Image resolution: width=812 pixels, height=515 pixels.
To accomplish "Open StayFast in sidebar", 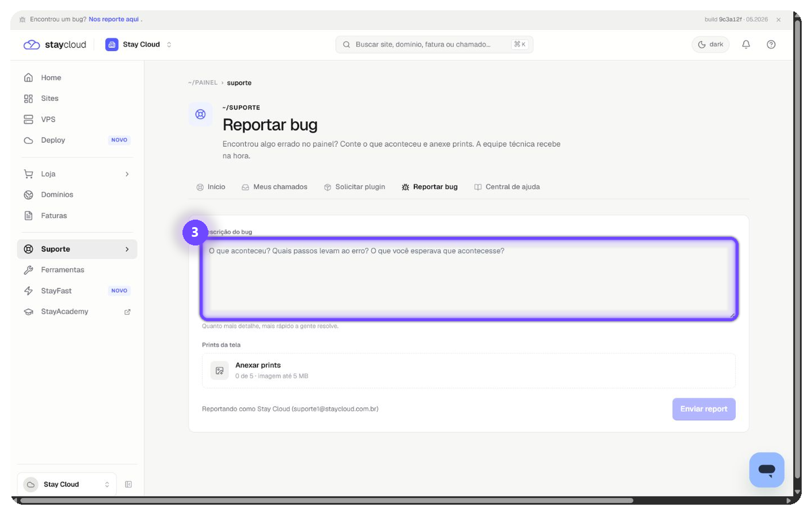I will click(77, 291).
